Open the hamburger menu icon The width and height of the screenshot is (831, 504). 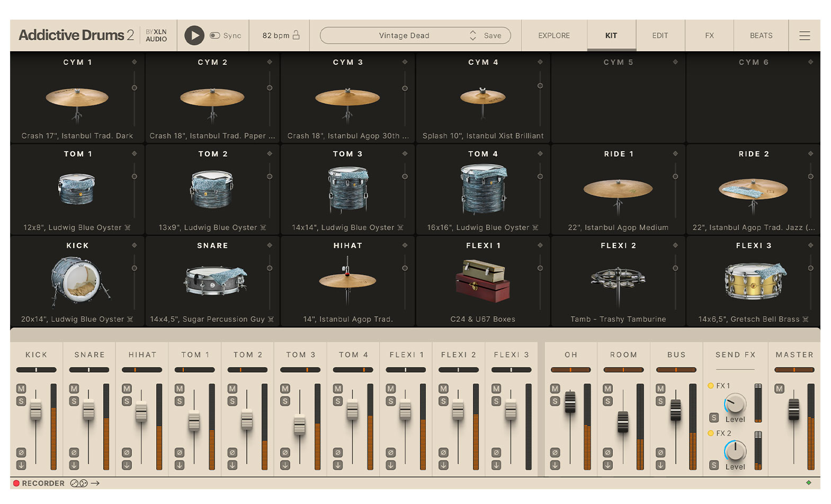click(804, 35)
